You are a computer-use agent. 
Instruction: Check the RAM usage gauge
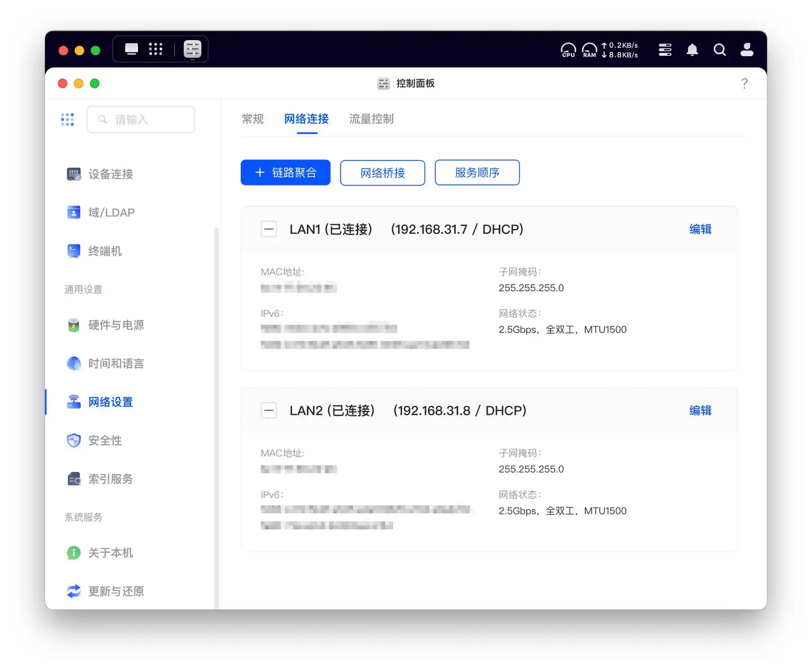589,50
